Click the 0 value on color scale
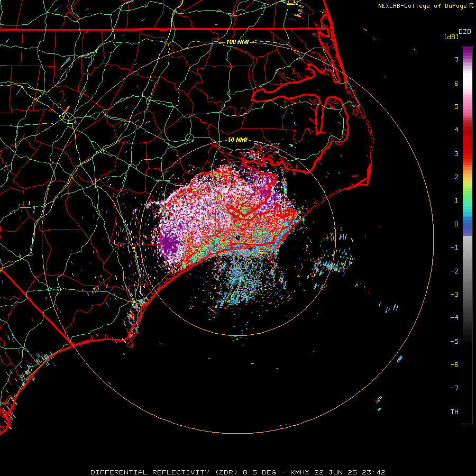 tap(456, 224)
